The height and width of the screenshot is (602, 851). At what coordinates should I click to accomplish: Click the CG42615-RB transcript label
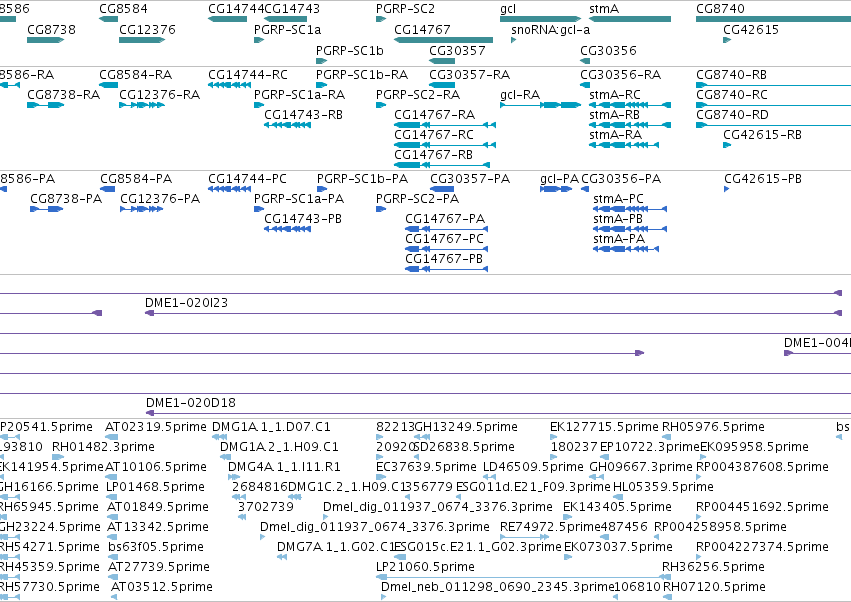coord(763,135)
